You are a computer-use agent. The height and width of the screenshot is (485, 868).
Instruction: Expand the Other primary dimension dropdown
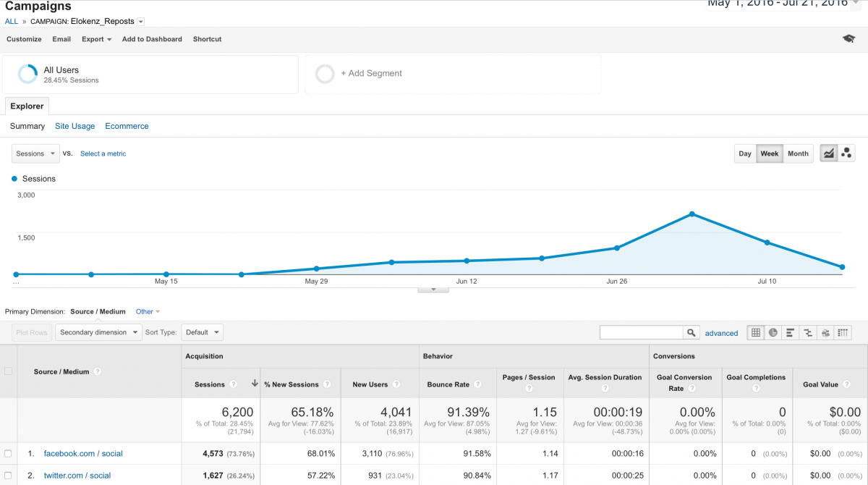[148, 311]
